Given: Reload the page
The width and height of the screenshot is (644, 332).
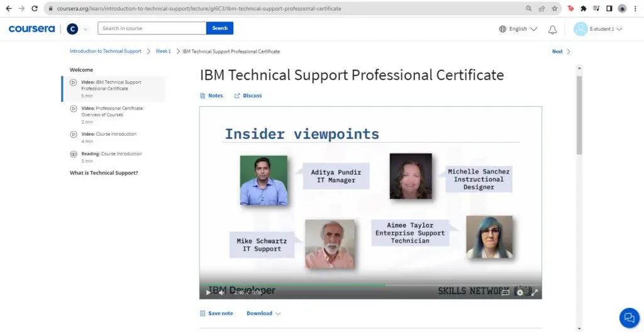Looking at the screenshot, I should point(35,8).
